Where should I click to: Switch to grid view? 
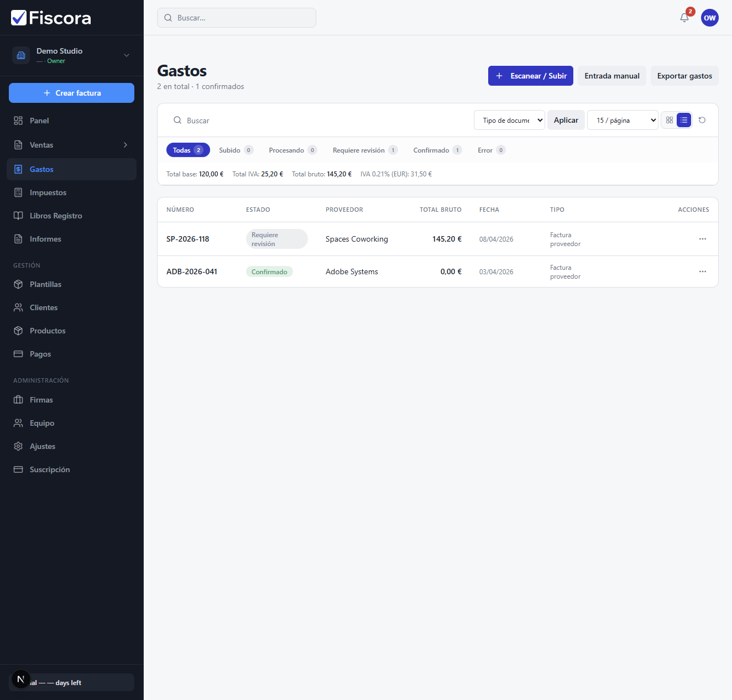[x=670, y=120]
